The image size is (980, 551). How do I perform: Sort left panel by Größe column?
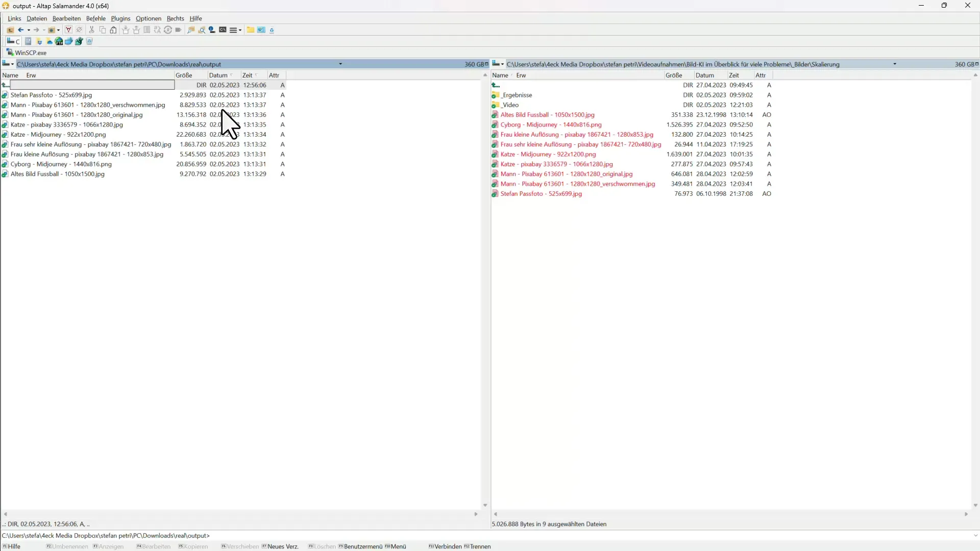tap(191, 75)
